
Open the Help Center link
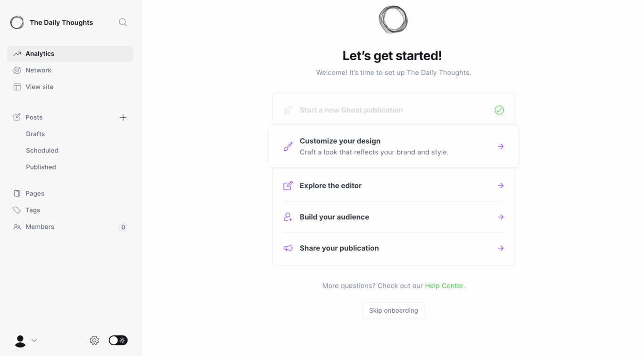coord(444,285)
